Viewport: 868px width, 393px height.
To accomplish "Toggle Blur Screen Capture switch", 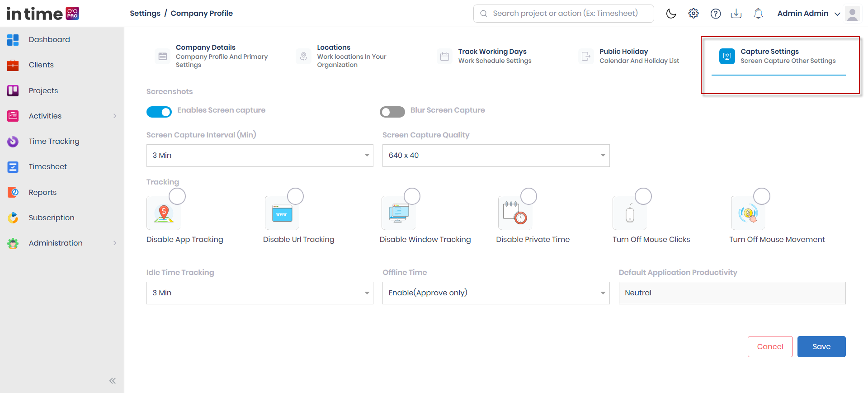I will tap(392, 112).
